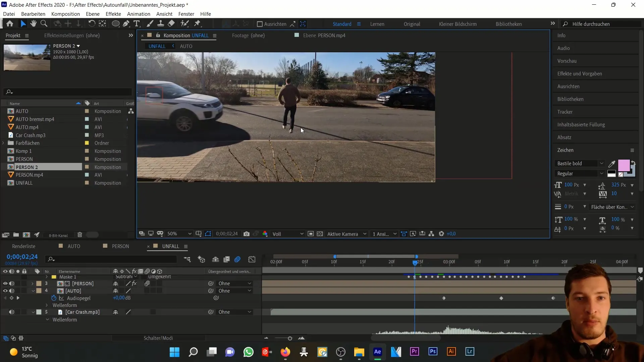Screen dimensions: 644x362
Task: Click the UNFALL composition tab
Action: pos(171,246)
